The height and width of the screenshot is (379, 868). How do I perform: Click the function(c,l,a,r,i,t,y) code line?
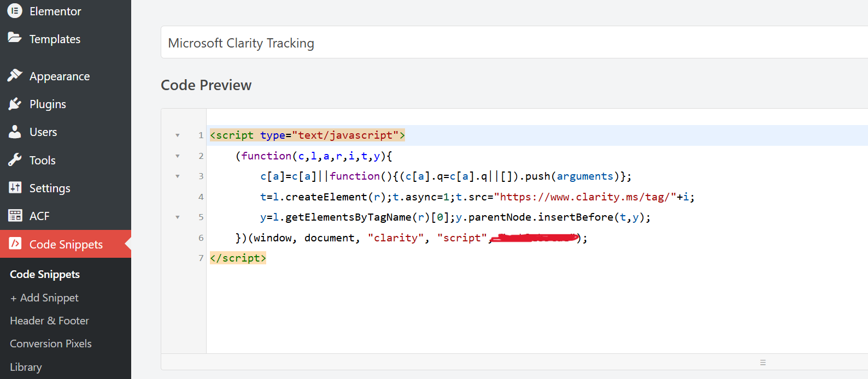[x=314, y=156]
